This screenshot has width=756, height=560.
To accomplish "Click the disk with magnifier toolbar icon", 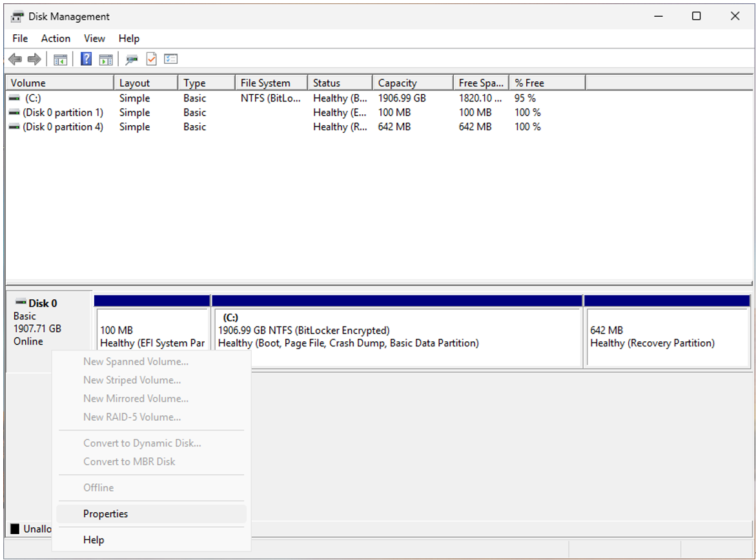I will (132, 59).
